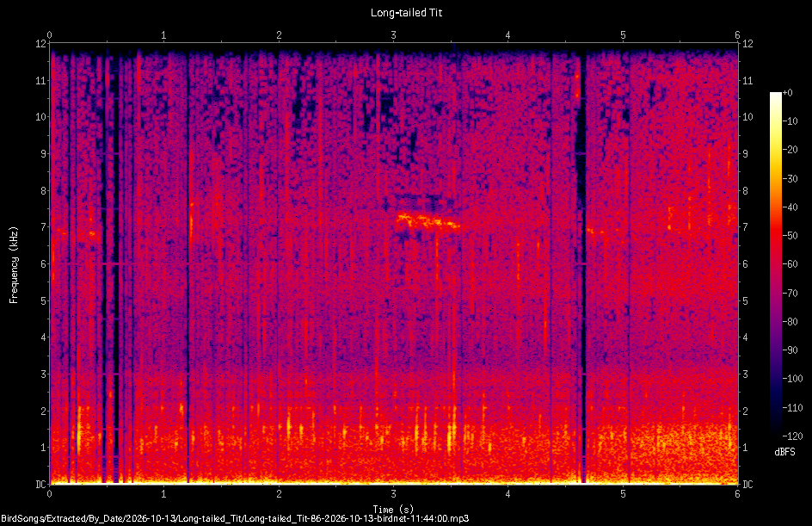Click the bright 7 kHz call trace near 3 seconds

tap(428, 220)
